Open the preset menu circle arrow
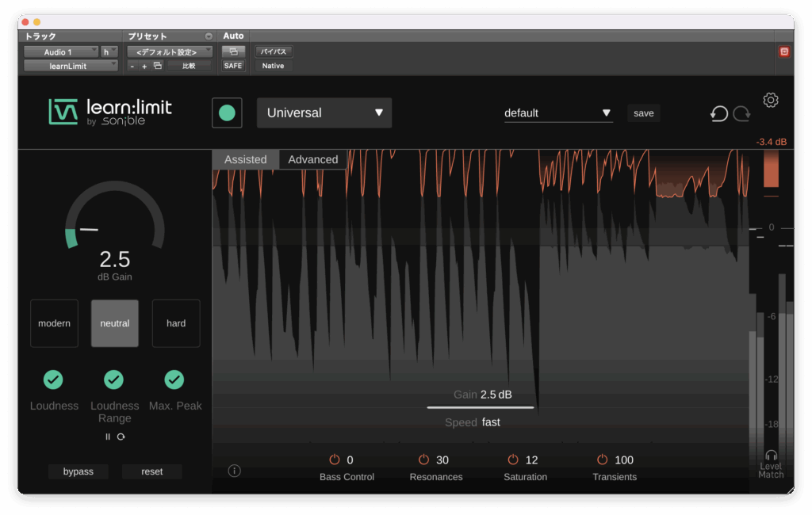 [x=209, y=36]
